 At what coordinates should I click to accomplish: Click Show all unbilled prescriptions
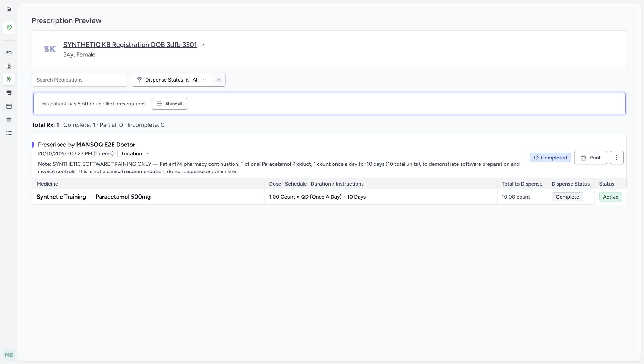[x=170, y=104]
